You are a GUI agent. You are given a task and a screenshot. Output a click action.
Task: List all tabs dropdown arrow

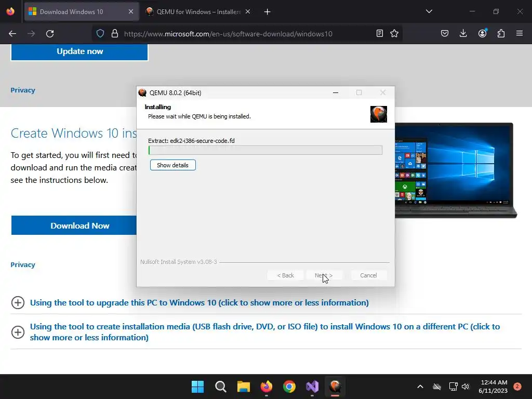pos(429,11)
